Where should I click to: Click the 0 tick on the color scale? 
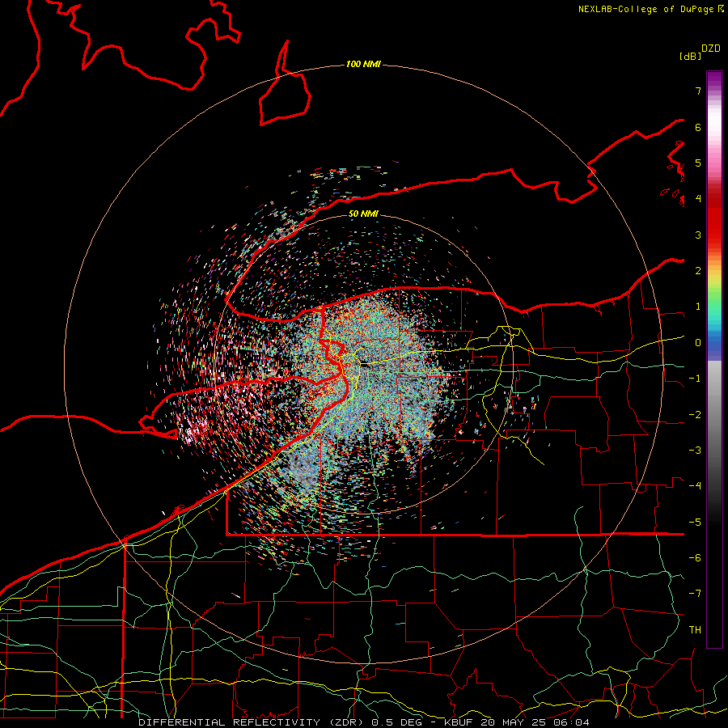click(x=698, y=343)
